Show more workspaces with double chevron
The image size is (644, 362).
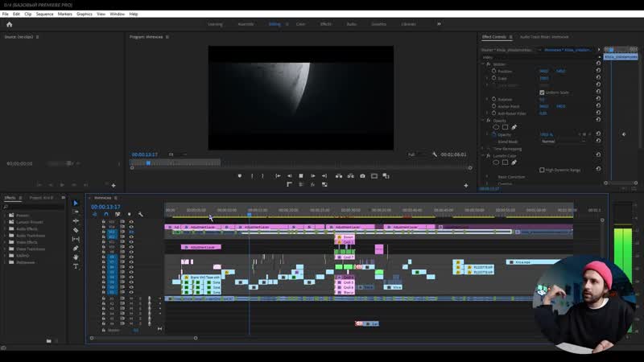[x=439, y=24]
